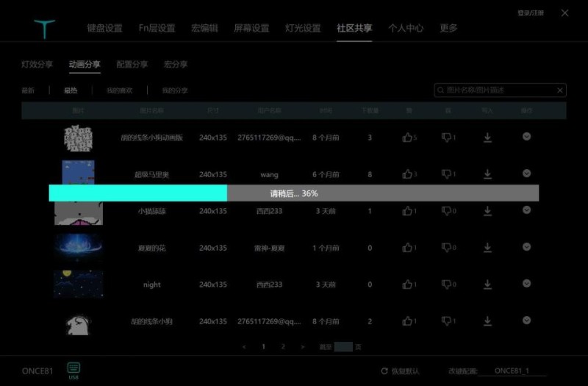This screenshot has height=386, width=588.
Task: Click the 登录/注册 link
Action: click(x=531, y=13)
